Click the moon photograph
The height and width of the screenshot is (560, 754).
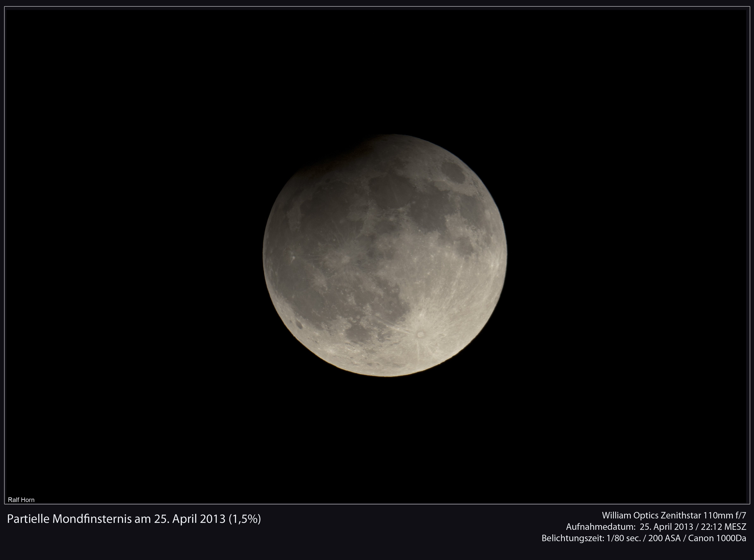(x=385, y=255)
